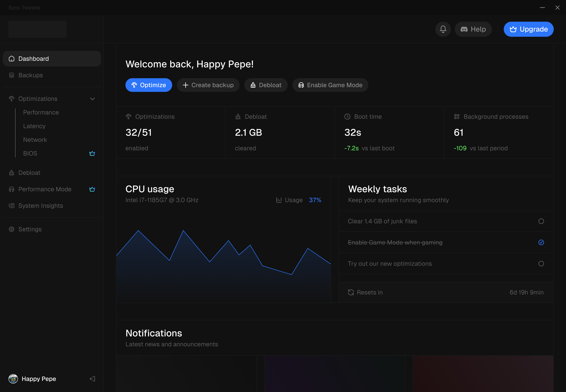Viewport: 566px width, 392px height.
Task: Open the Network optimizations submenu item
Action: pos(35,140)
